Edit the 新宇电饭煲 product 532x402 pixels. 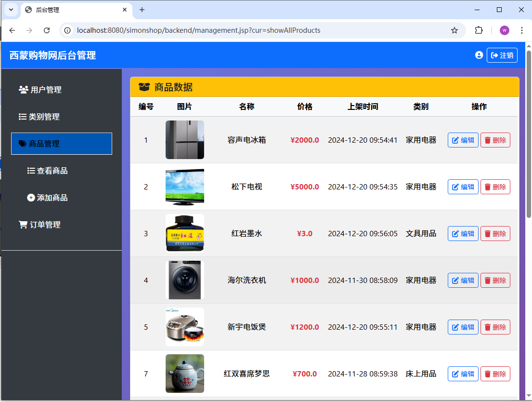[x=463, y=327]
